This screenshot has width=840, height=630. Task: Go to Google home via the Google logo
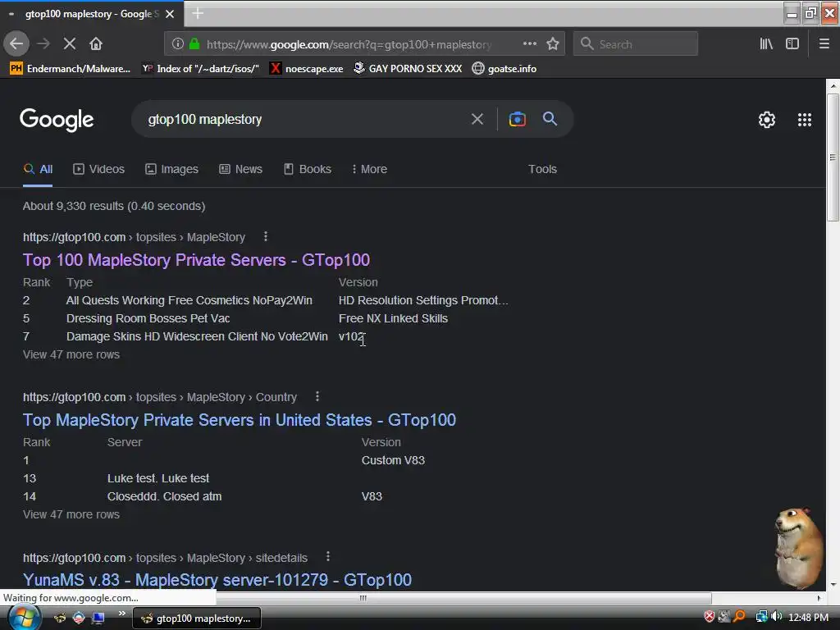57,120
